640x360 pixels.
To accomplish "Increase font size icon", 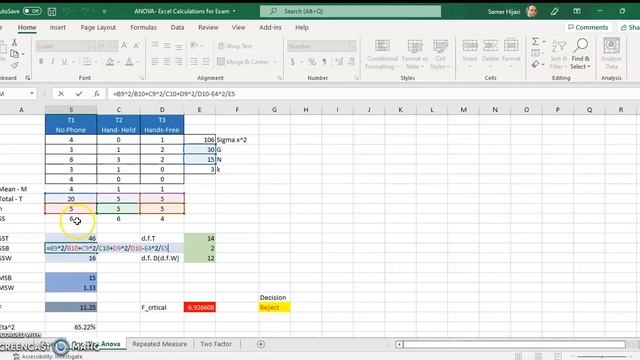I will 124,46.
